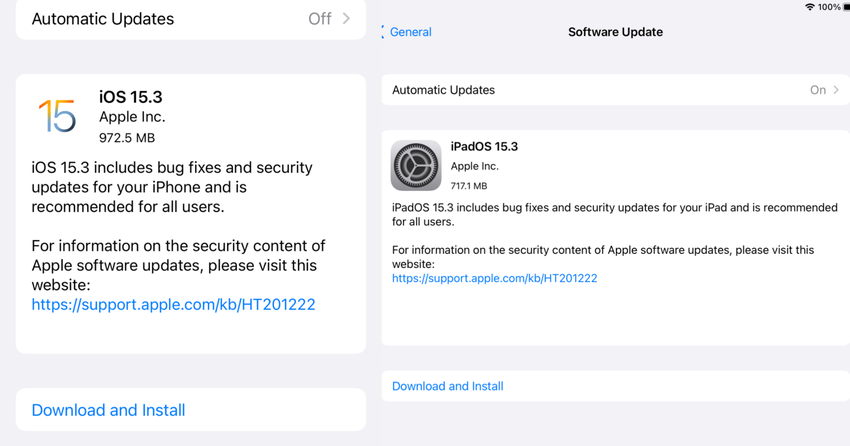Click the Off status of Automatic Updates
850x446 pixels.
pyautogui.click(x=320, y=19)
